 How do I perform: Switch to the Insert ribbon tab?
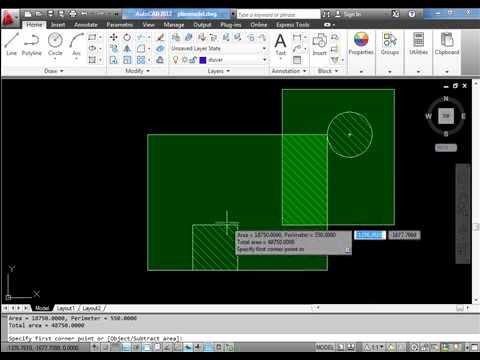(x=58, y=25)
